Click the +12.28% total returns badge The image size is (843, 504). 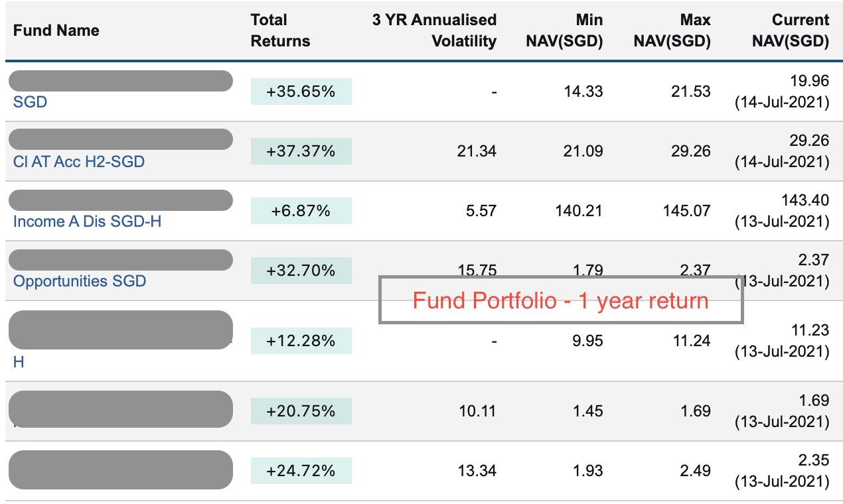click(x=301, y=341)
